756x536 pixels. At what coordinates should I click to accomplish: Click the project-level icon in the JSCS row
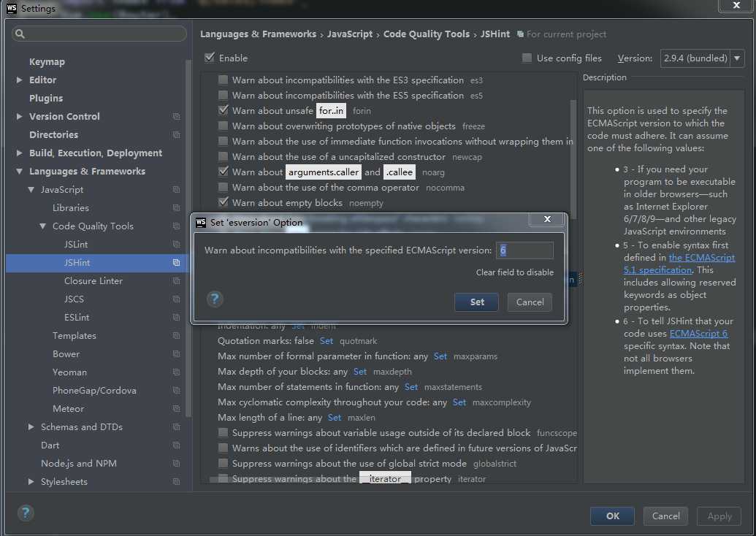177,299
